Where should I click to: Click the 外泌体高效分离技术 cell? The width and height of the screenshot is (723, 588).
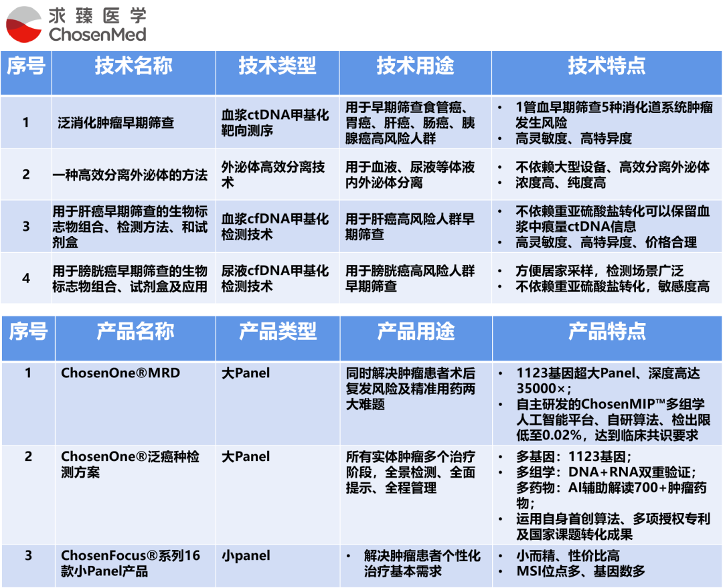[x=273, y=175]
